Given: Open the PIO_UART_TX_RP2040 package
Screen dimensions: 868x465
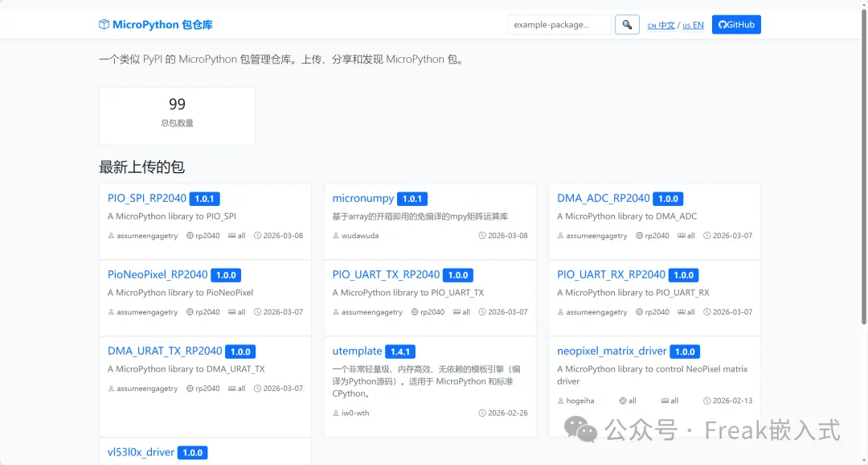Looking at the screenshot, I should 386,274.
